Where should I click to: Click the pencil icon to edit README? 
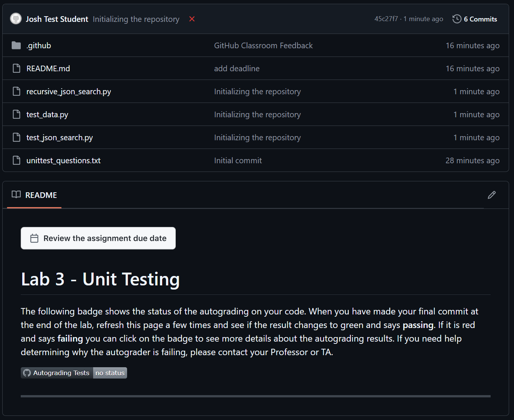(x=492, y=195)
